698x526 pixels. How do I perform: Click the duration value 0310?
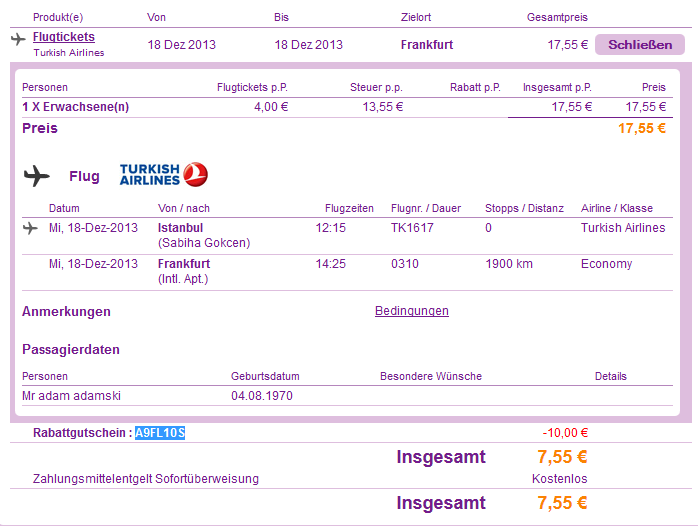[405, 264]
